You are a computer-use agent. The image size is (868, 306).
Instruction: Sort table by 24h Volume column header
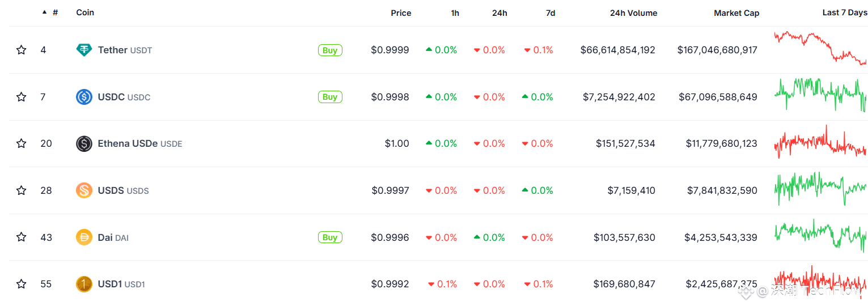[633, 13]
